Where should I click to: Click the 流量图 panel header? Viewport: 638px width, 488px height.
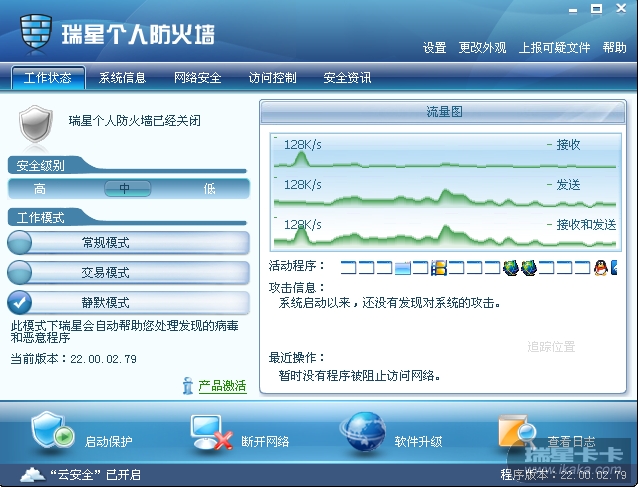(443, 112)
